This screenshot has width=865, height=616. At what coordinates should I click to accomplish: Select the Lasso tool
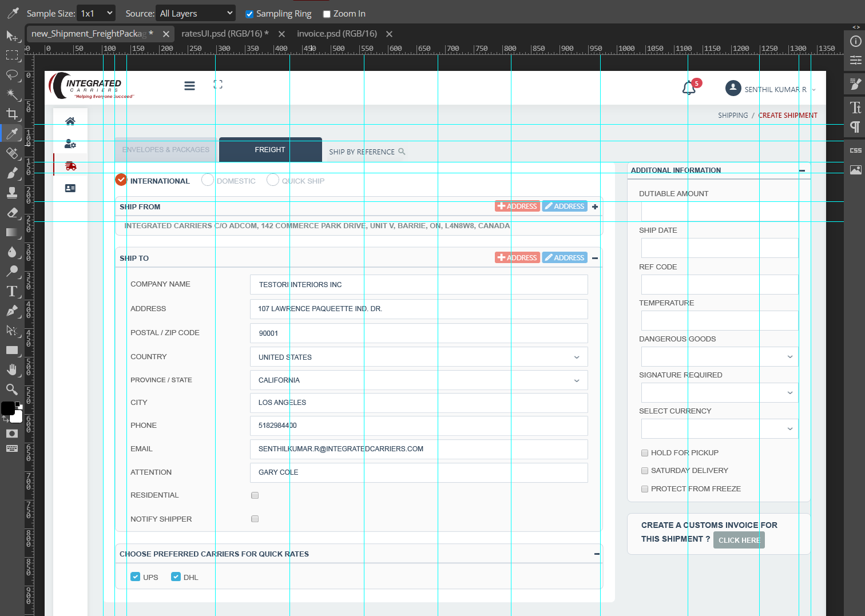tap(11, 75)
